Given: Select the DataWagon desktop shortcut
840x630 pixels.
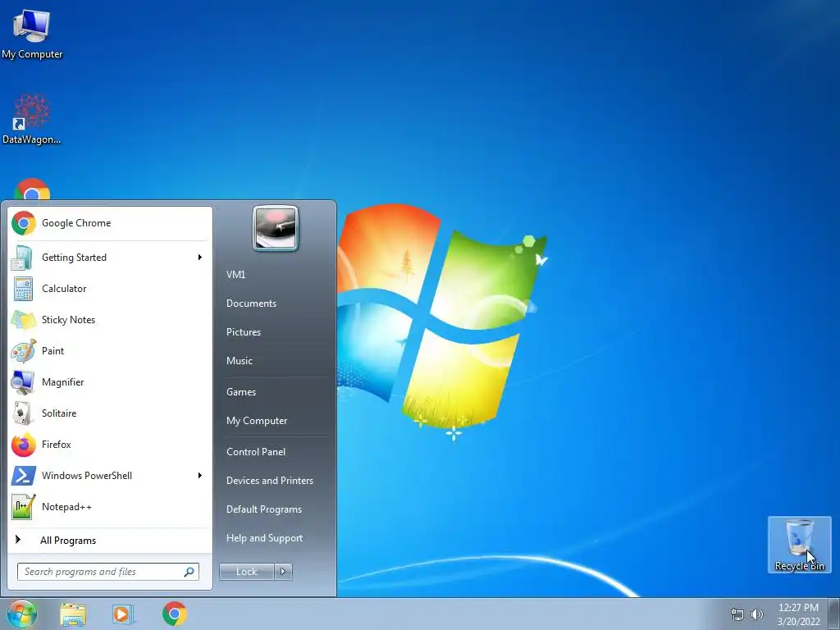Looking at the screenshot, I should (x=32, y=119).
